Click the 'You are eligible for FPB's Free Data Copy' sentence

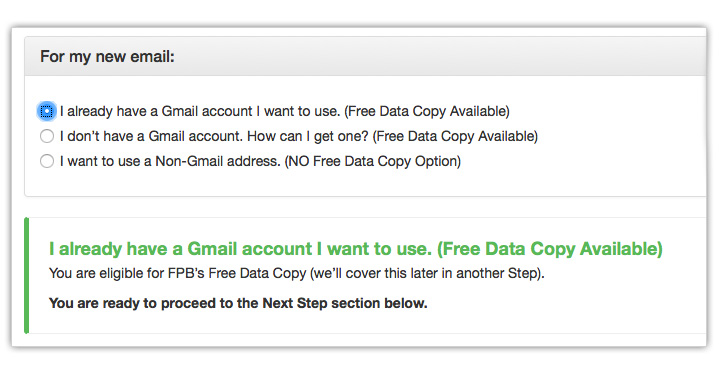[x=177, y=273]
